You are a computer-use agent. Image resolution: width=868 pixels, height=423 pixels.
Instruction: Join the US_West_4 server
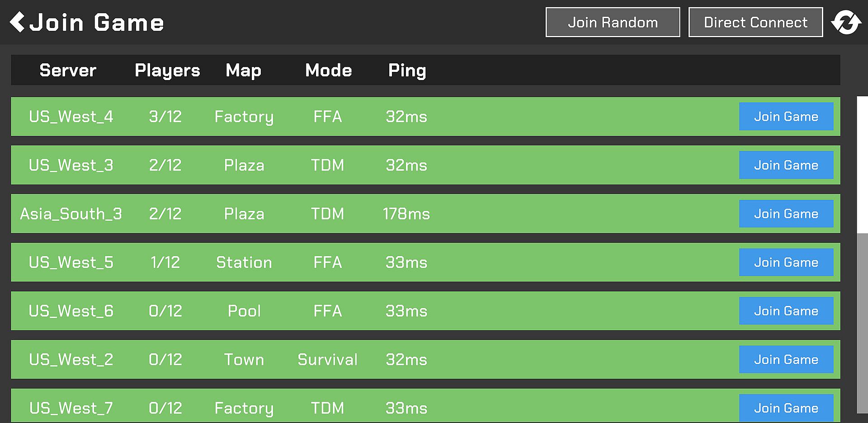coord(786,117)
